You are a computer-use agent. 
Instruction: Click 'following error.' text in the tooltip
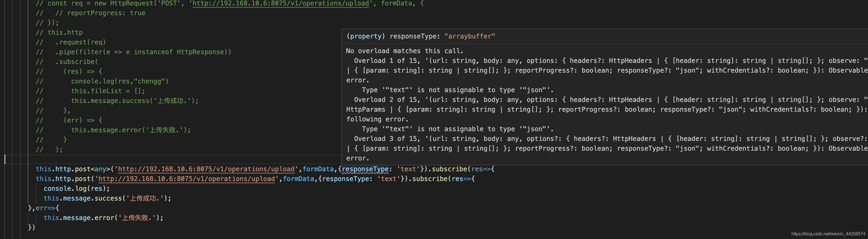click(377, 119)
